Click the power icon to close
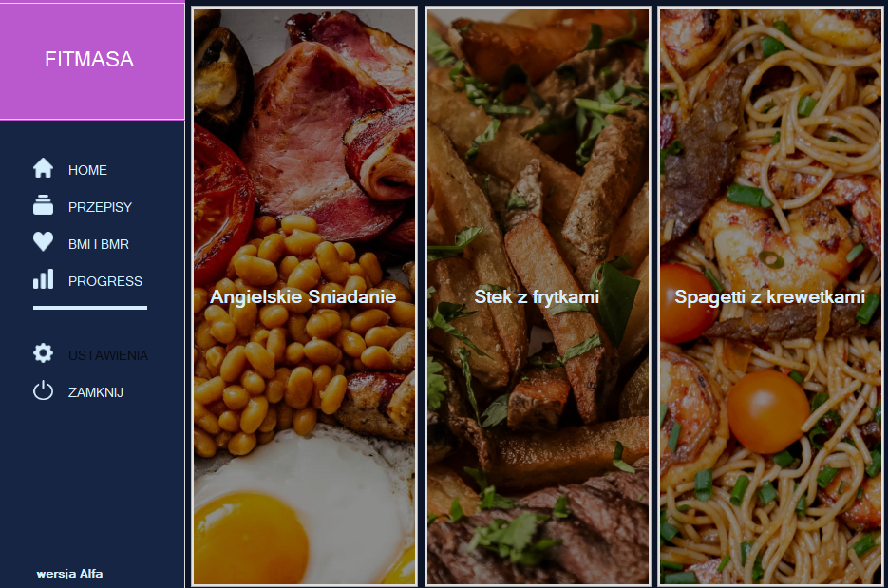The height and width of the screenshot is (588, 888). point(43,390)
